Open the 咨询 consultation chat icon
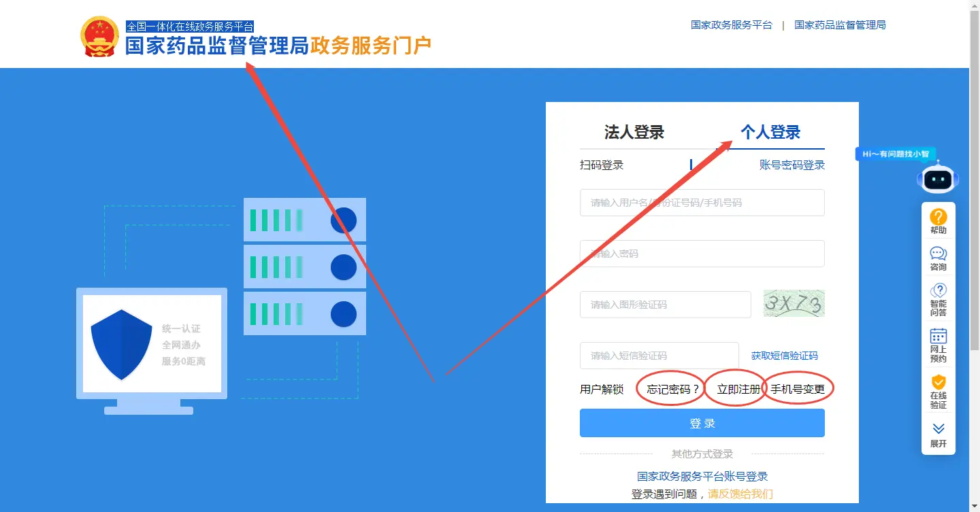The height and width of the screenshot is (512, 980). 938,258
